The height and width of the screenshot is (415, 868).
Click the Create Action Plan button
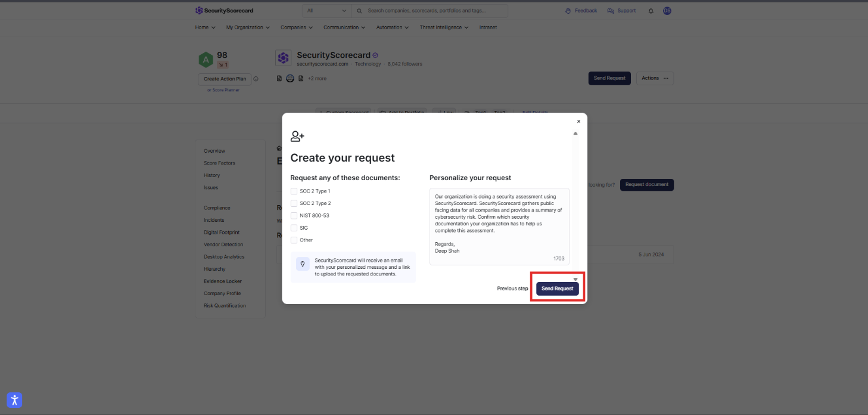[225, 79]
